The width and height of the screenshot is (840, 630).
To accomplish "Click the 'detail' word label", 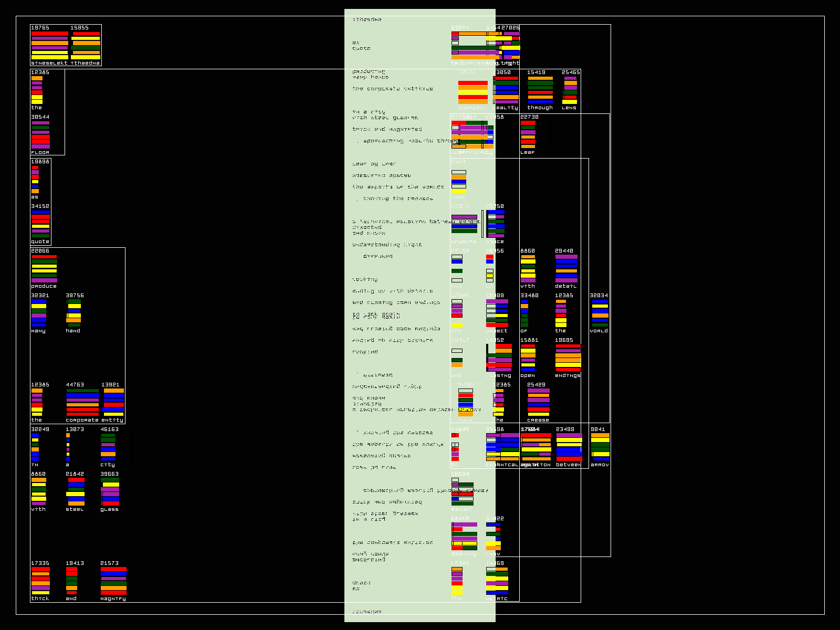I will pyautogui.click(x=565, y=286).
